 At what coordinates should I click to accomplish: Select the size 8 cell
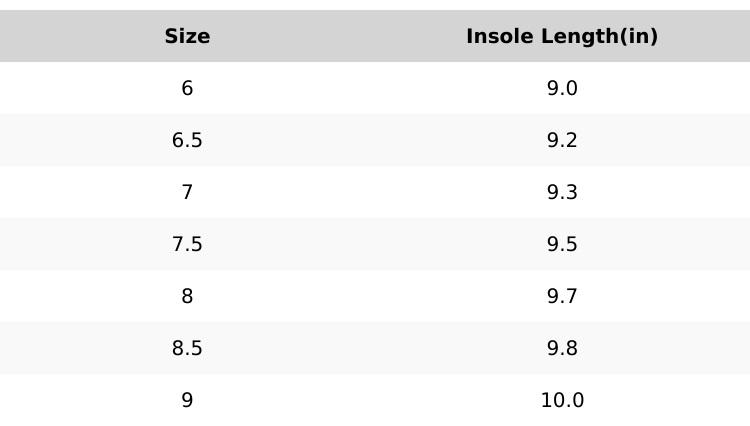point(187,297)
